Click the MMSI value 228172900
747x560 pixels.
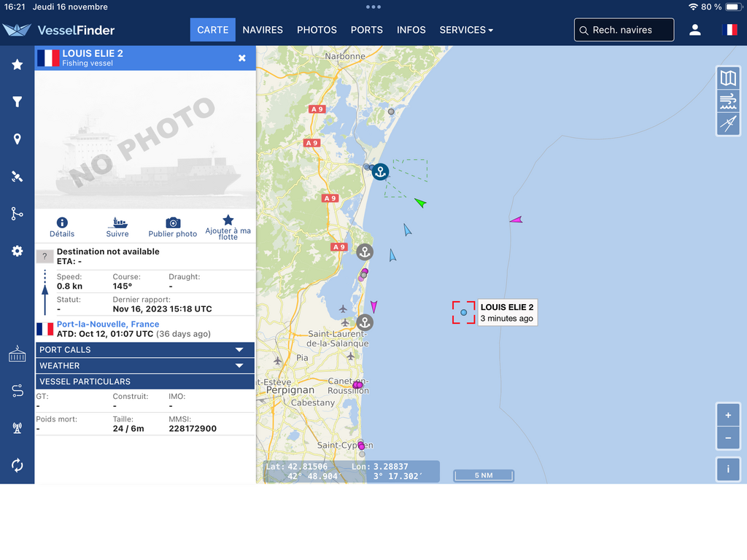(193, 429)
